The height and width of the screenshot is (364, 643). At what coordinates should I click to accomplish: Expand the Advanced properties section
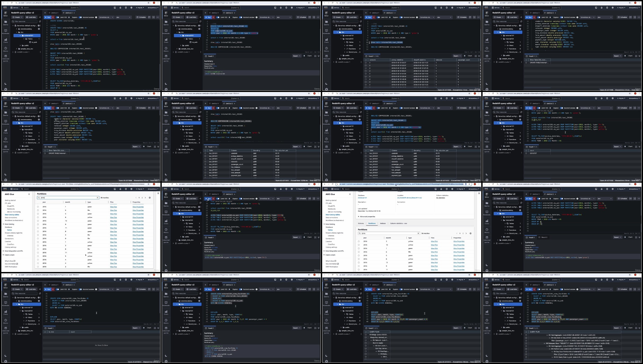pos(367,217)
